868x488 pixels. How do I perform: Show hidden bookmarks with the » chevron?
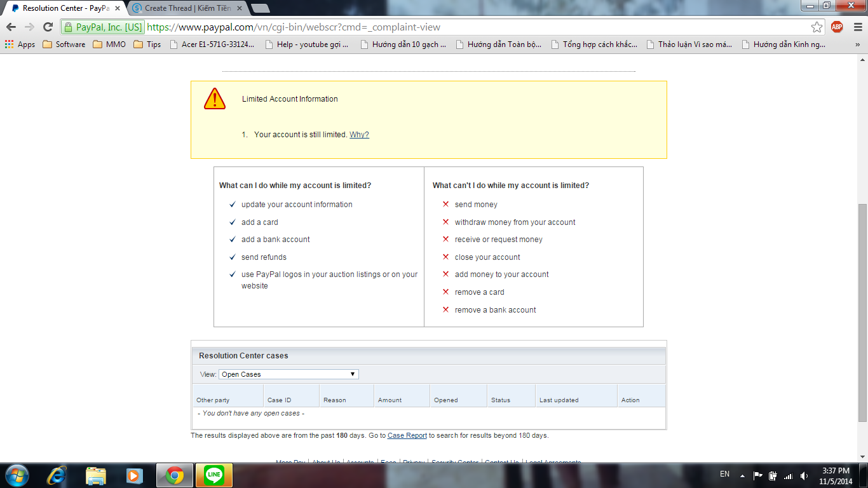click(x=857, y=44)
